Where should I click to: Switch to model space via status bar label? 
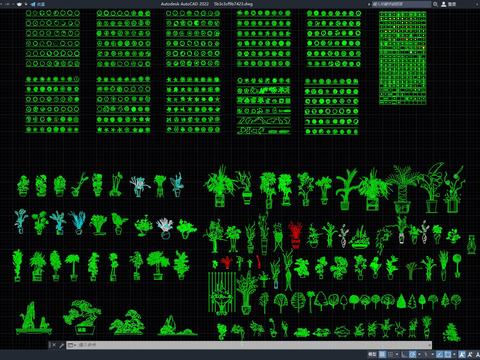coord(372,354)
